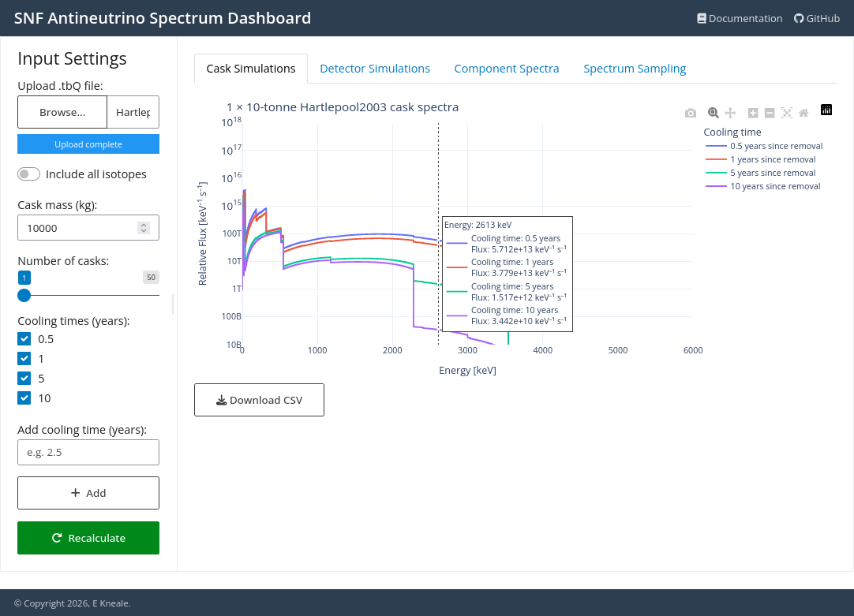Image resolution: width=854 pixels, height=616 pixels.
Task: Click the slider maximum value 50 label
Action: tap(151, 278)
